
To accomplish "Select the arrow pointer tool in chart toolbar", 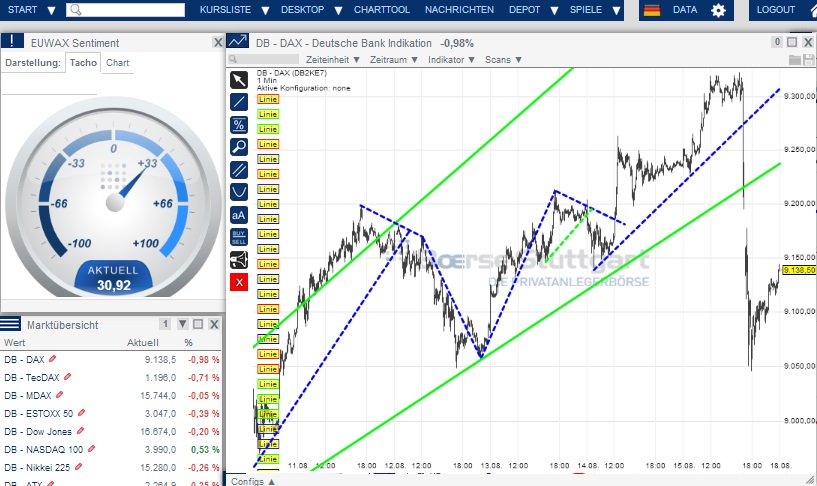I will [x=239, y=80].
